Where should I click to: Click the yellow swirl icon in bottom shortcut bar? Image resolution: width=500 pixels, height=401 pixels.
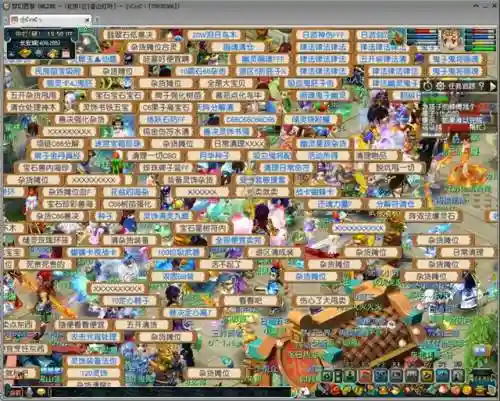pyautogui.click(x=427, y=376)
